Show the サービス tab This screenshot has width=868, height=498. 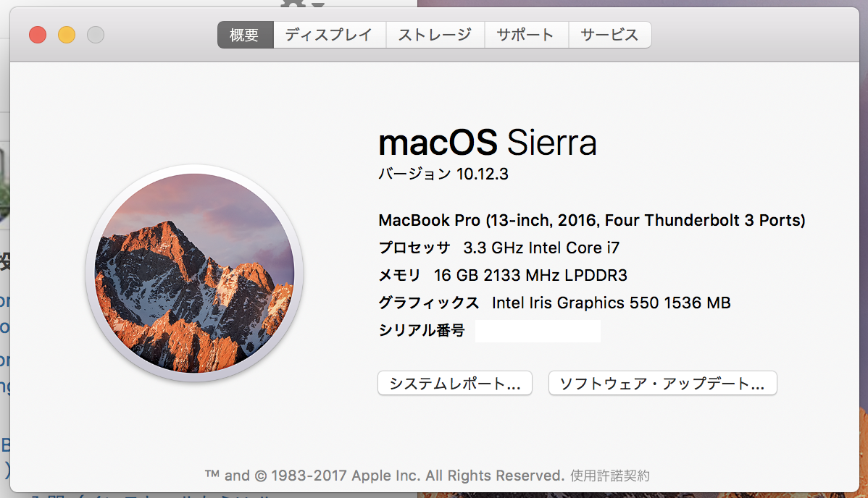click(x=609, y=35)
